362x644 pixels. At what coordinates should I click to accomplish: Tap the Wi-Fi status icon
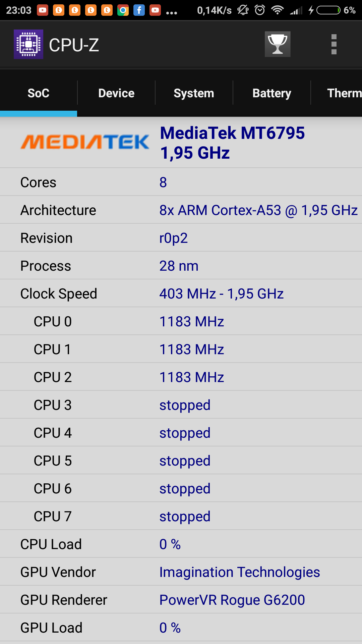(x=277, y=10)
